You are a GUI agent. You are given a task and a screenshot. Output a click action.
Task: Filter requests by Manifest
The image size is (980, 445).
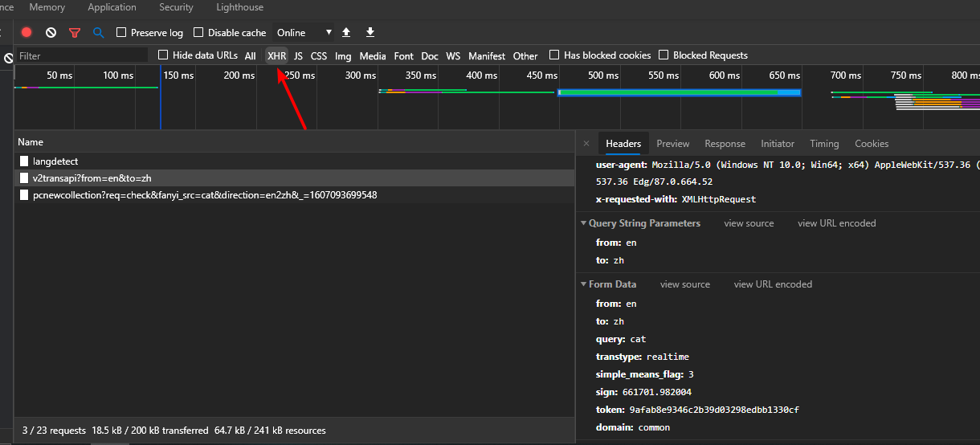[487, 56]
